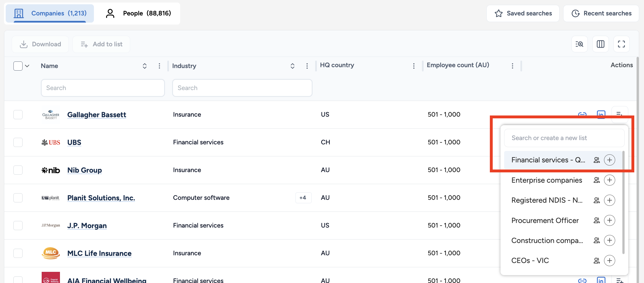The height and width of the screenshot is (283, 644).
Task: Add to Enterprise companies list with plus
Action: click(x=609, y=180)
